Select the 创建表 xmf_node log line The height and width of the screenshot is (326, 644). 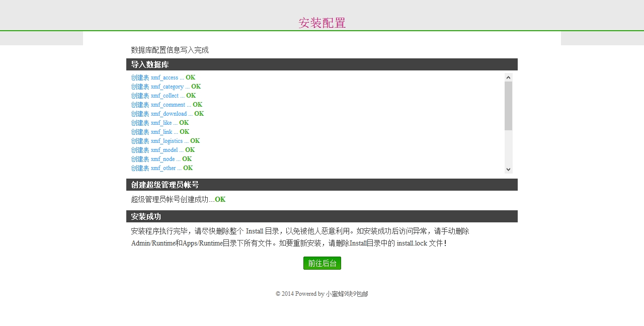[162, 159]
